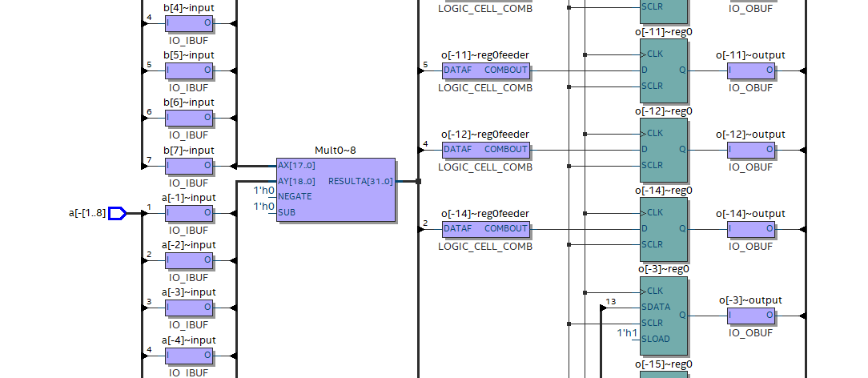Click the SLOAD pin of o[-3]~reg0

point(656,340)
